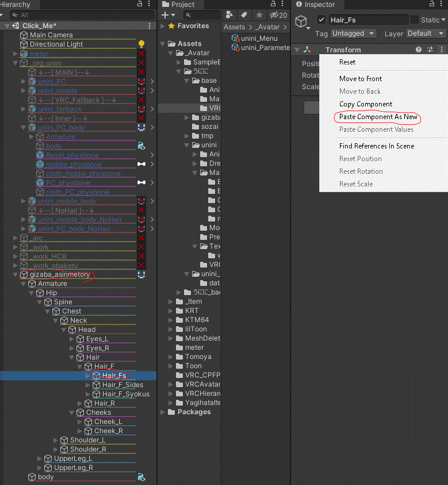Click the Project search field
The height and width of the screenshot is (485, 448).
(x=202, y=15)
